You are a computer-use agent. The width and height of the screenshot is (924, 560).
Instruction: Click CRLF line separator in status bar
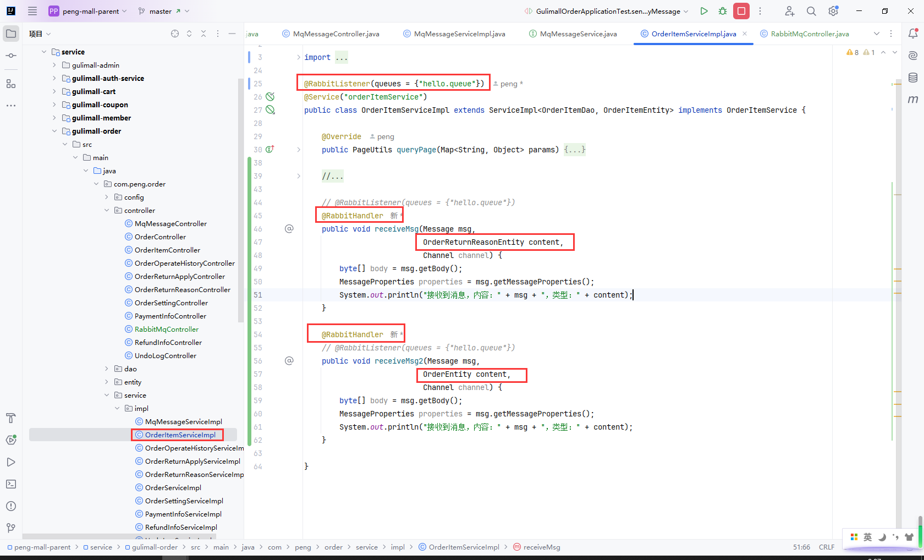827,547
